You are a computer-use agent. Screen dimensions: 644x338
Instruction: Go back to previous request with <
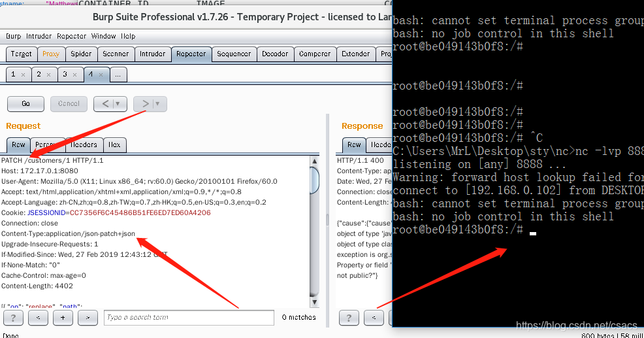tap(105, 103)
